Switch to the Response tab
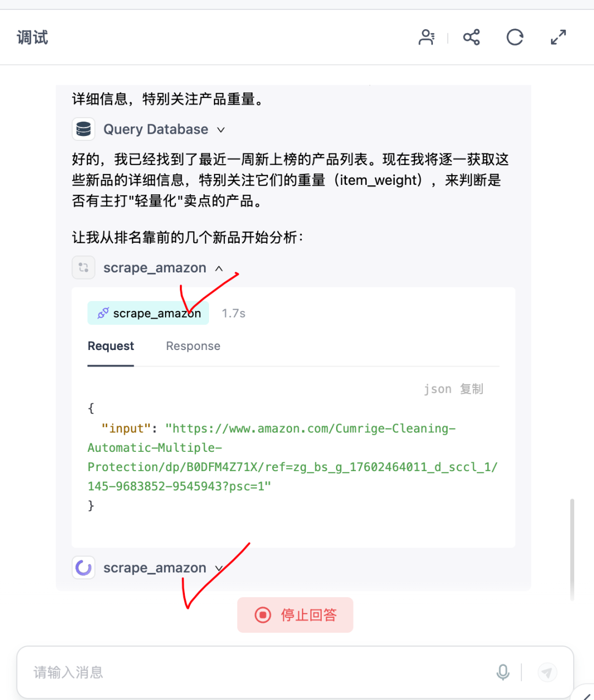The width and height of the screenshot is (594, 700). click(193, 346)
